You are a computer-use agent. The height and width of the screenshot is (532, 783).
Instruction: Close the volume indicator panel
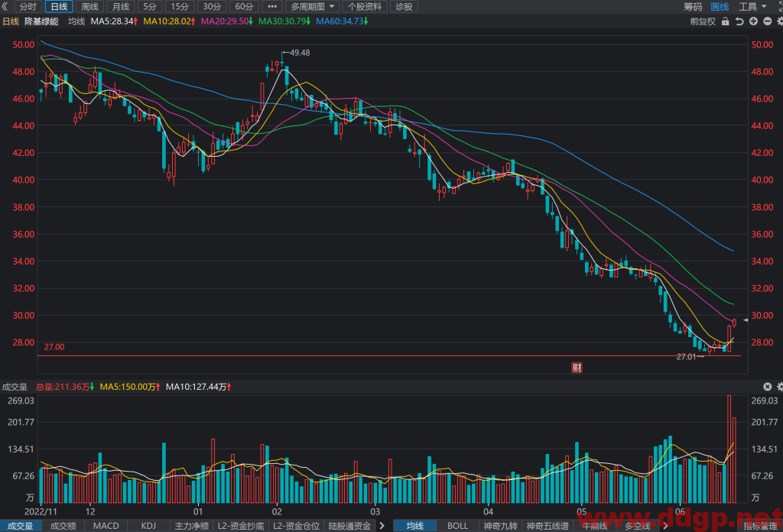pyautogui.click(x=768, y=387)
